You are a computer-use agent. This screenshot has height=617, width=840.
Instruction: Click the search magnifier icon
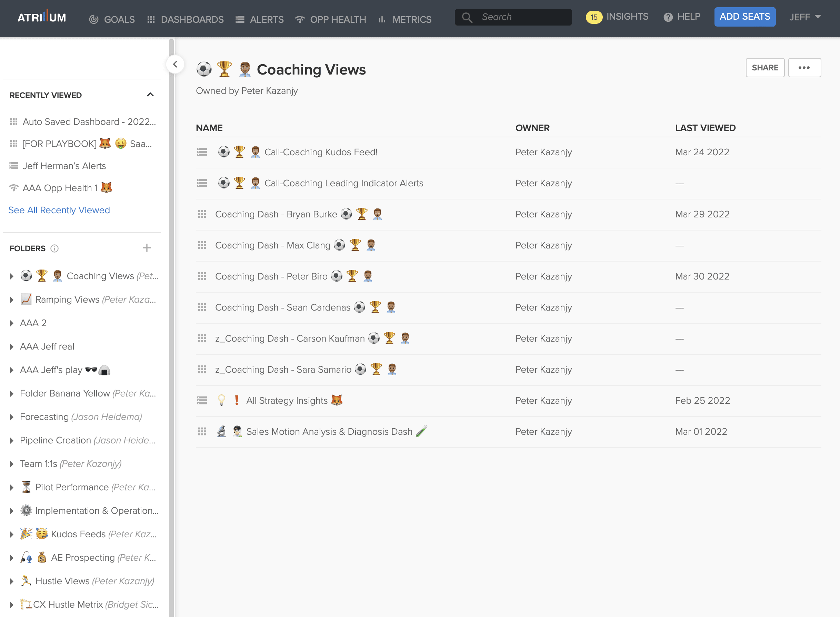click(x=467, y=17)
